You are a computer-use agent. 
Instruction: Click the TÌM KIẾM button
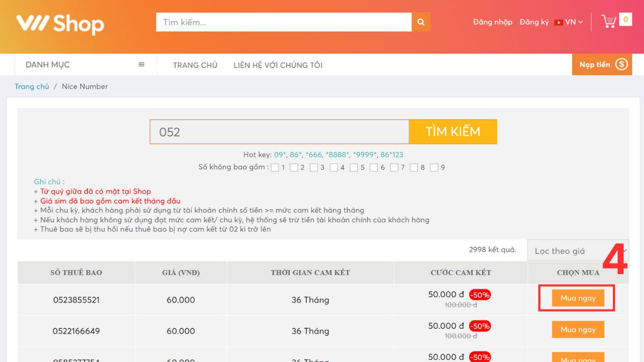click(453, 131)
